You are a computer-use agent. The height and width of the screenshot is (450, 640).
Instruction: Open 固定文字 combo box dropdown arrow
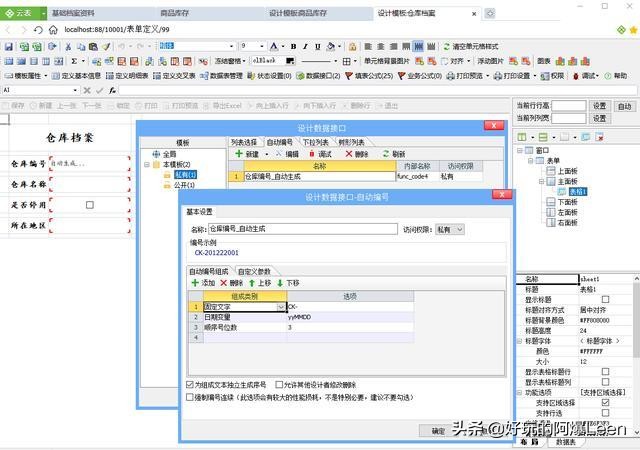[x=281, y=307]
